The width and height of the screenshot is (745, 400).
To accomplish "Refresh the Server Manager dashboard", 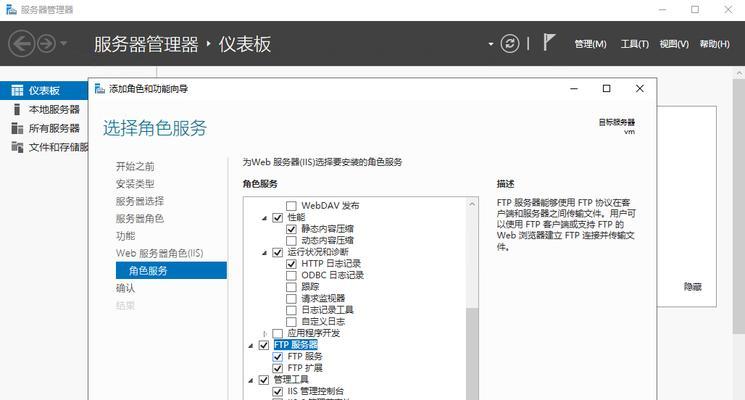I will click(x=510, y=44).
